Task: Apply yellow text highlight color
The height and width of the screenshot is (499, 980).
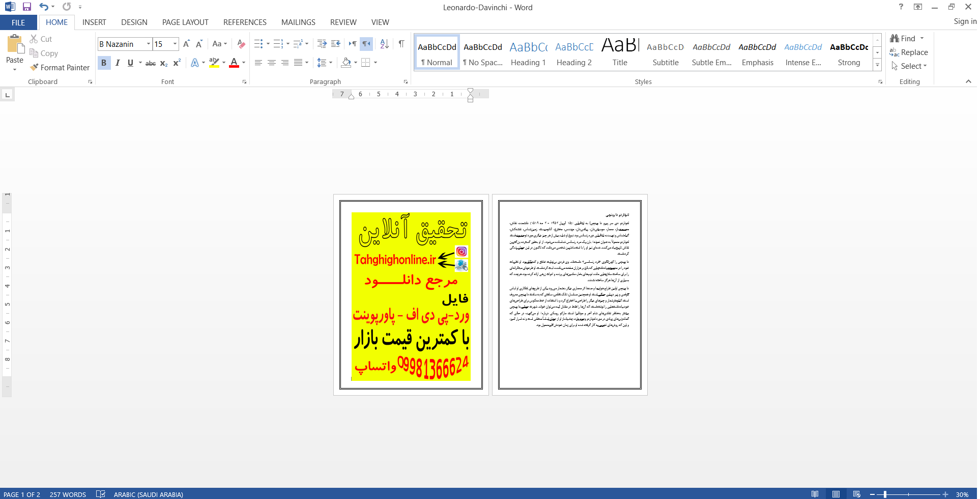Action: click(x=214, y=63)
